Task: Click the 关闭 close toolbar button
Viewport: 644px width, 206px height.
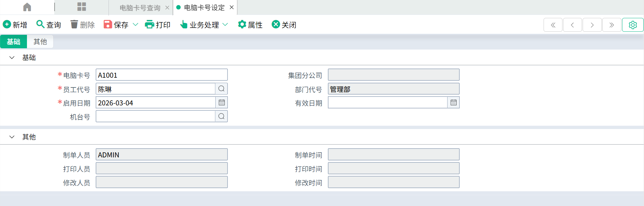Action: [x=284, y=25]
